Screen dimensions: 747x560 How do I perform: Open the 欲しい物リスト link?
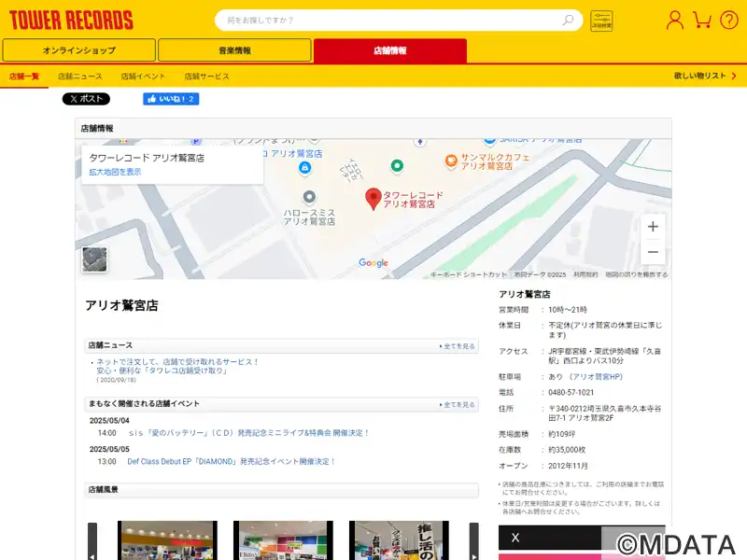(x=705, y=76)
